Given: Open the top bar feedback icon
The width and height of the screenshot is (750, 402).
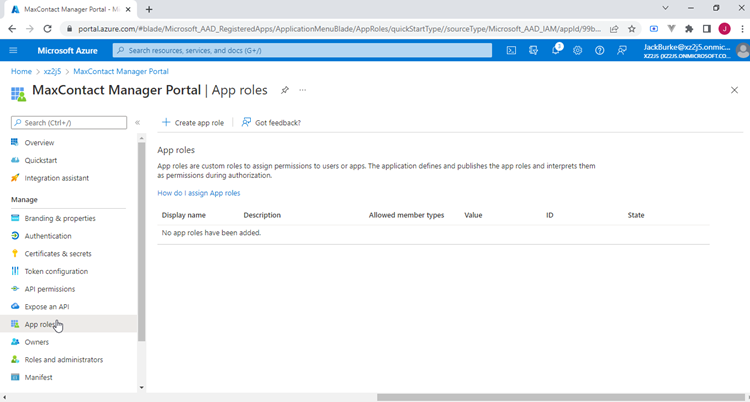Looking at the screenshot, I should pyautogui.click(x=622, y=50).
